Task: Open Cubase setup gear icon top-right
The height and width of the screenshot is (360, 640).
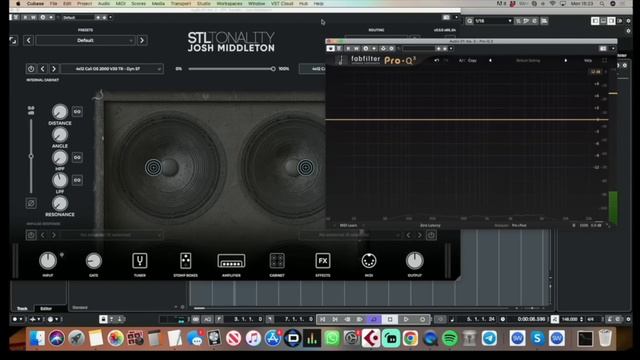Action: click(x=629, y=21)
